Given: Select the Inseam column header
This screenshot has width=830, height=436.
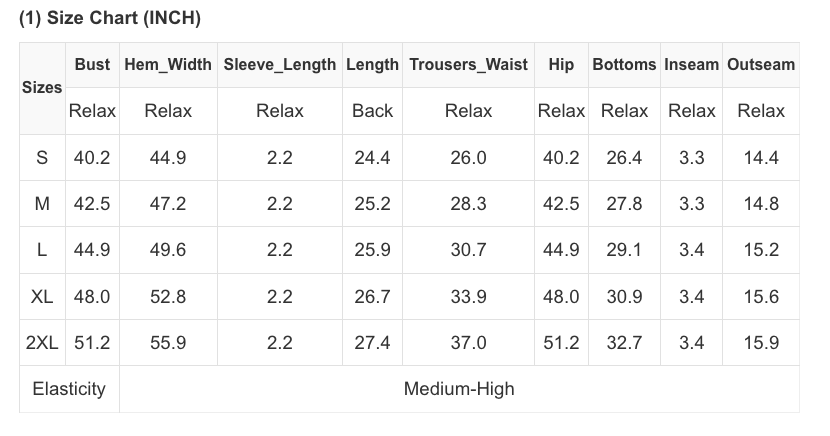Looking at the screenshot, I should [x=692, y=65].
